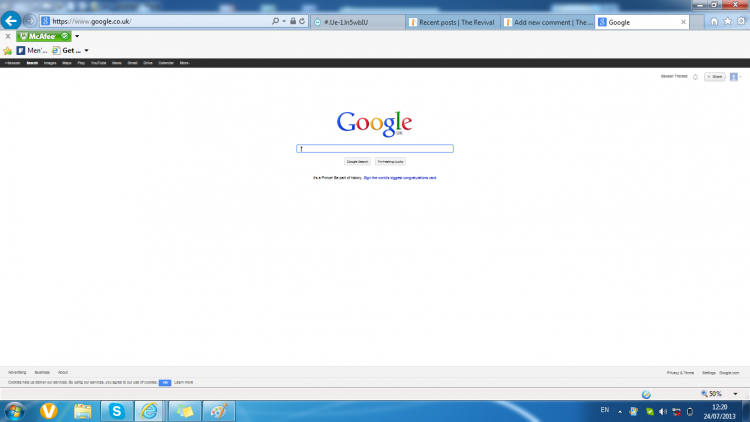Image resolution: width=750 pixels, height=422 pixels.
Task: Click the 50% zoom level button
Action: point(712,394)
